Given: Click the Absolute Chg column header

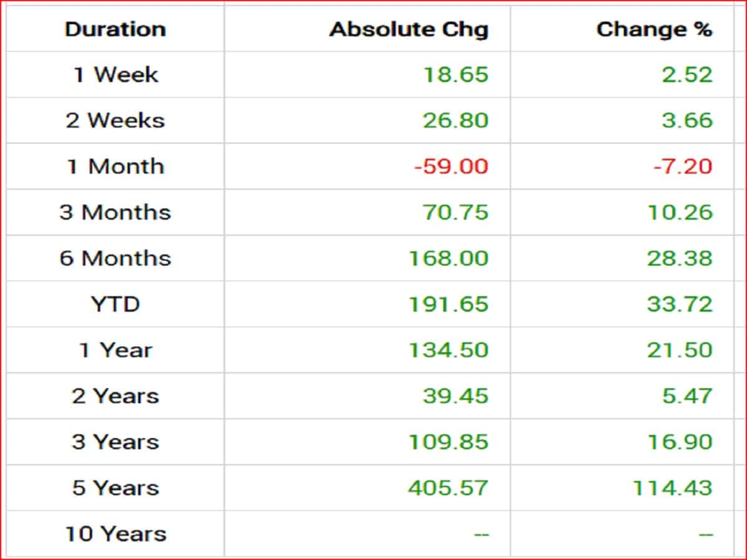Looking at the screenshot, I should [x=409, y=29].
